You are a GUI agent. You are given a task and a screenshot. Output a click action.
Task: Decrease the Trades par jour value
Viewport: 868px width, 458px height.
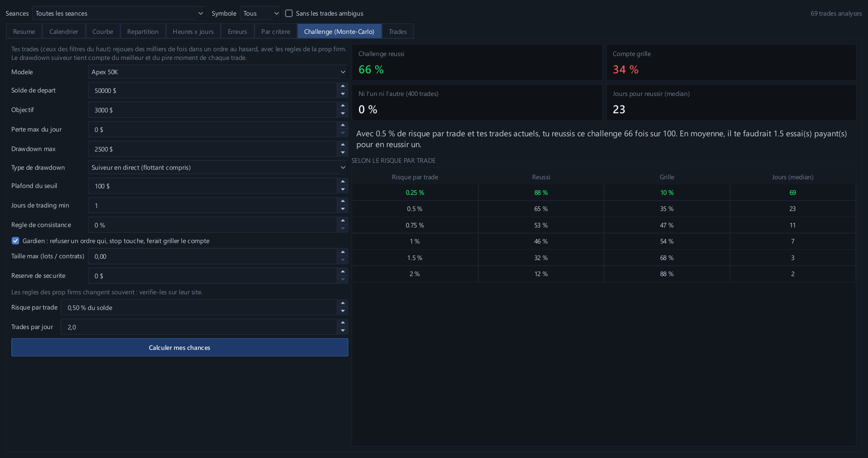pyautogui.click(x=343, y=331)
